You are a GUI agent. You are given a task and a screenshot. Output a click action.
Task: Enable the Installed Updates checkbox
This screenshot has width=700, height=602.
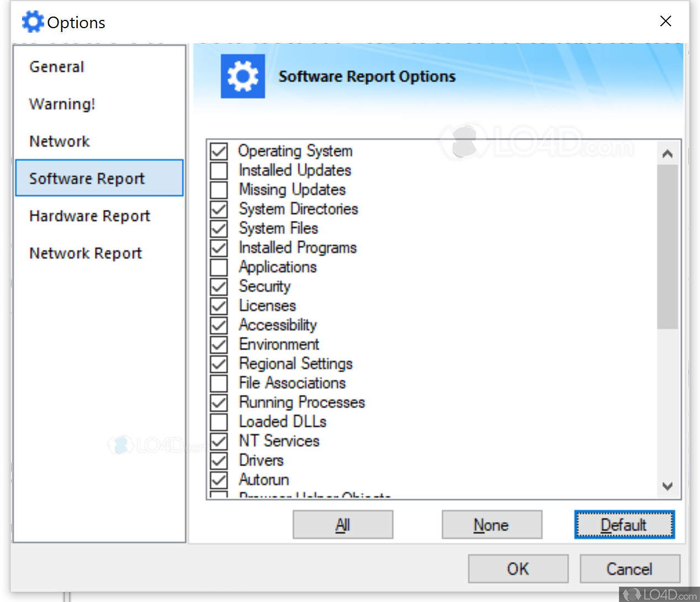click(x=219, y=170)
